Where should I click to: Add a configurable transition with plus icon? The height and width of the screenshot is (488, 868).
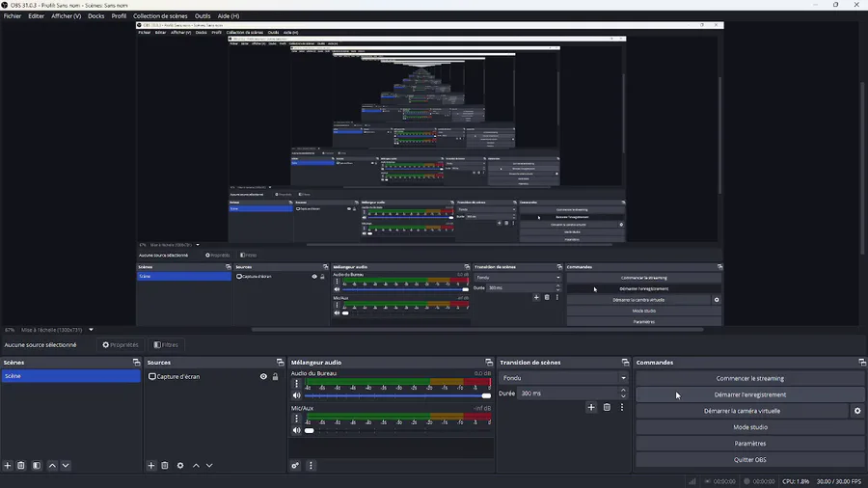coord(591,407)
